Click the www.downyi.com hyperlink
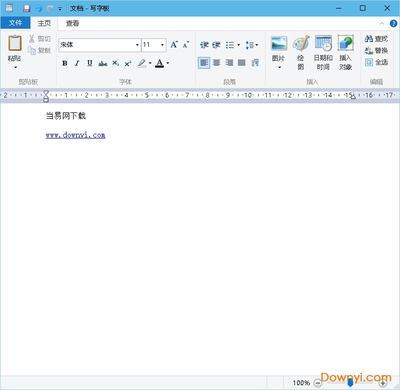 [x=76, y=135]
